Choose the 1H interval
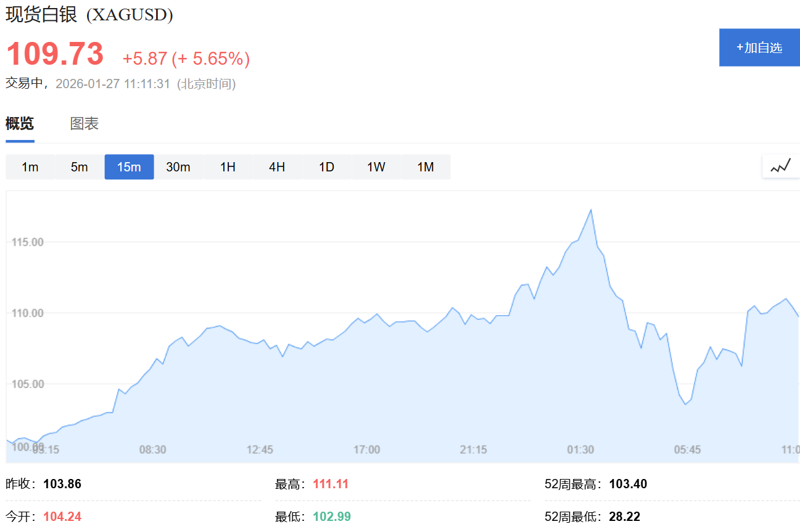This screenshot has height=532, width=800. [228, 167]
